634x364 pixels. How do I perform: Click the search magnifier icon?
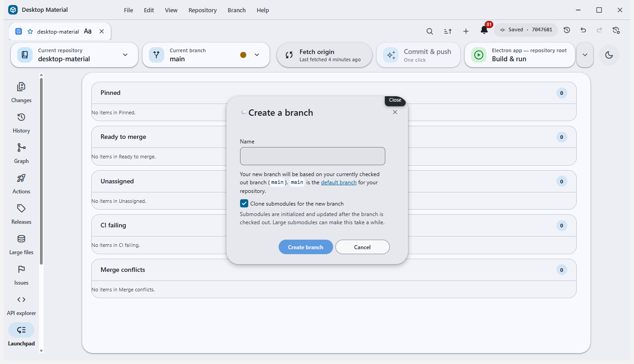point(429,31)
